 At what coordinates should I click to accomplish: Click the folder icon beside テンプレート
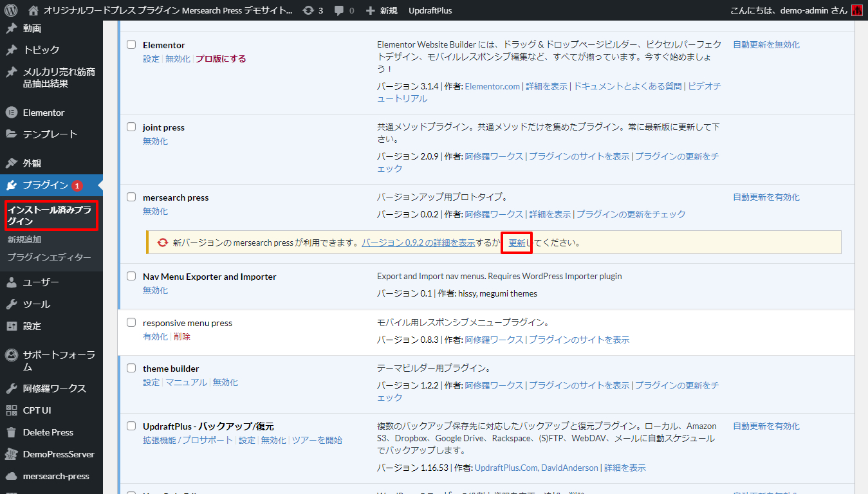click(11, 134)
